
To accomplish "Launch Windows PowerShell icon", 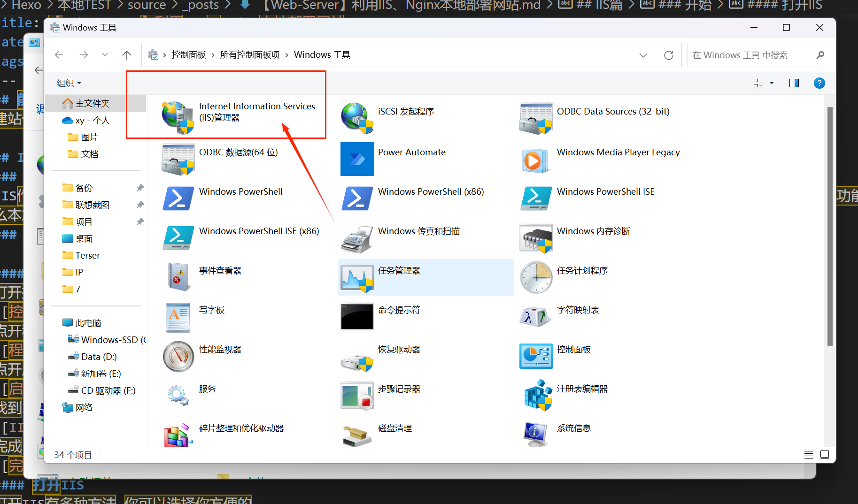I will coord(178,199).
